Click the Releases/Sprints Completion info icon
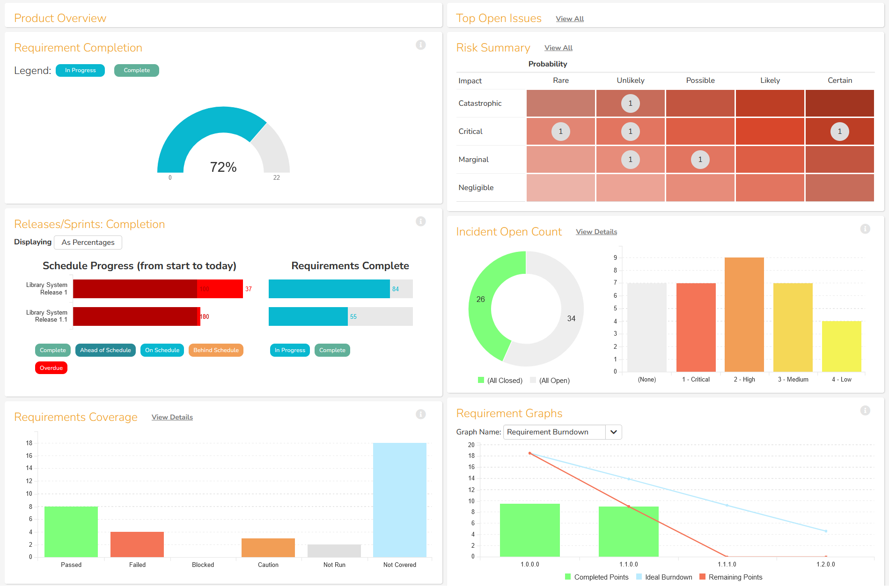Image resolution: width=889 pixels, height=588 pixels. pos(420,221)
